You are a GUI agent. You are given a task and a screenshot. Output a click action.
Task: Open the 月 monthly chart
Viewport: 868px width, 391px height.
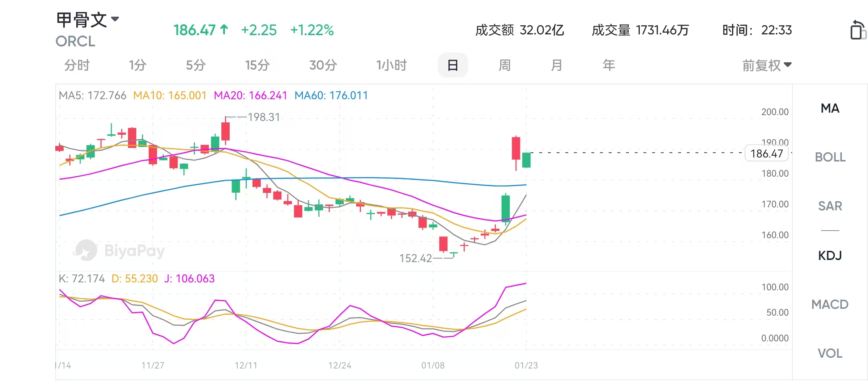[x=557, y=66]
